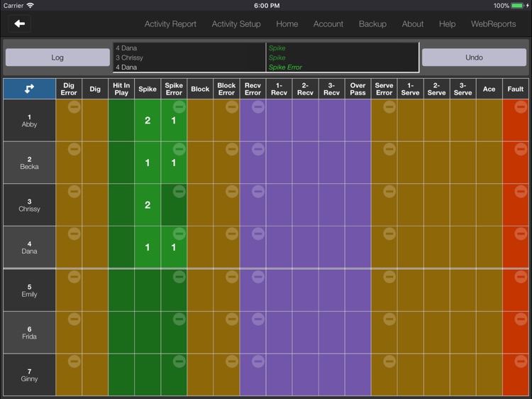
Task: Click the Log button
Action: [57, 58]
